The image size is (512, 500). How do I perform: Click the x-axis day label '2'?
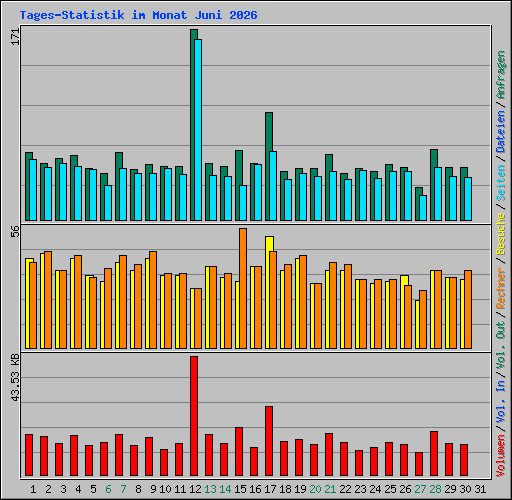(x=48, y=489)
